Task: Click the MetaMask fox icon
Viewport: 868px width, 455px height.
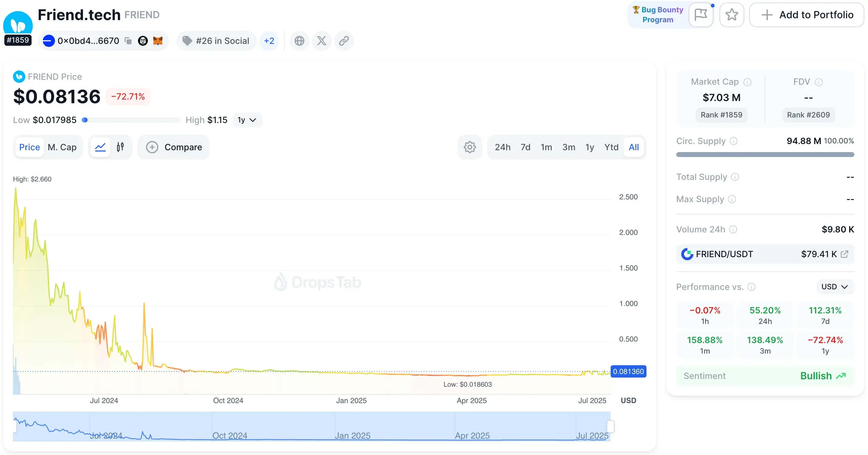Action: click(x=158, y=41)
